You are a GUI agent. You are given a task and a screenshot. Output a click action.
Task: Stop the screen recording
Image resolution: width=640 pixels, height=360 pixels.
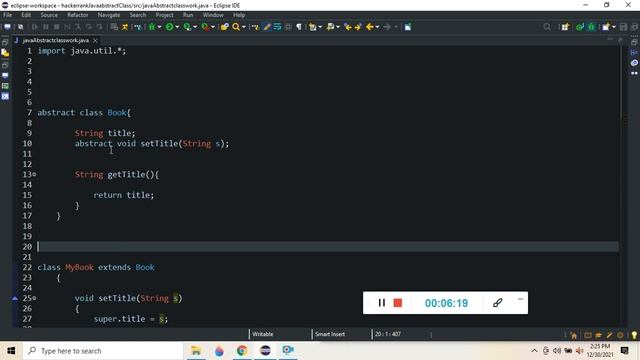click(x=398, y=303)
